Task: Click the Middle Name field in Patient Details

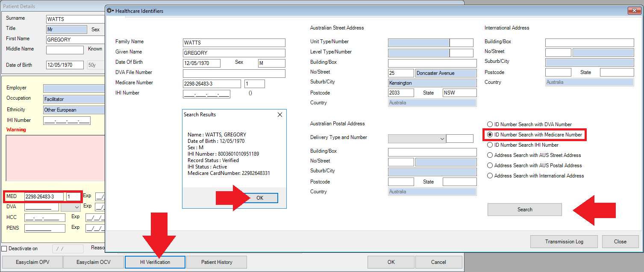Action: (x=65, y=50)
